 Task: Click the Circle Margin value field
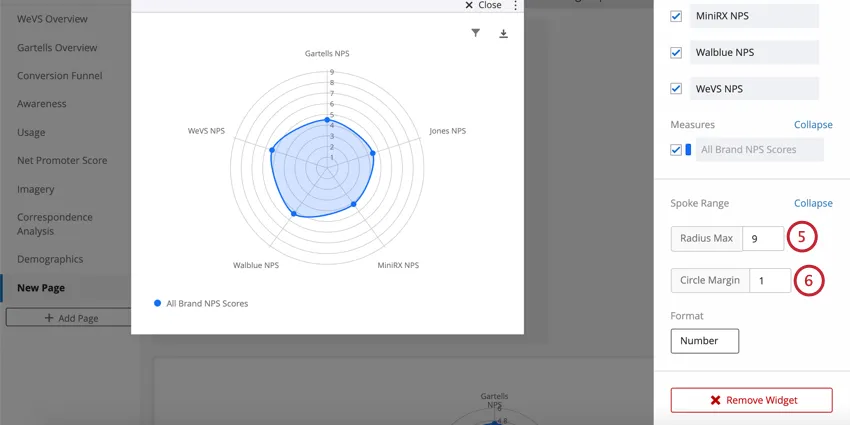pos(769,281)
